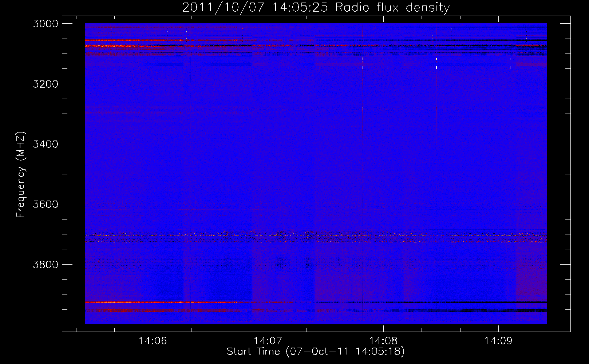Click the 3200 frequency axis label

pyautogui.click(x=46, y=84)
